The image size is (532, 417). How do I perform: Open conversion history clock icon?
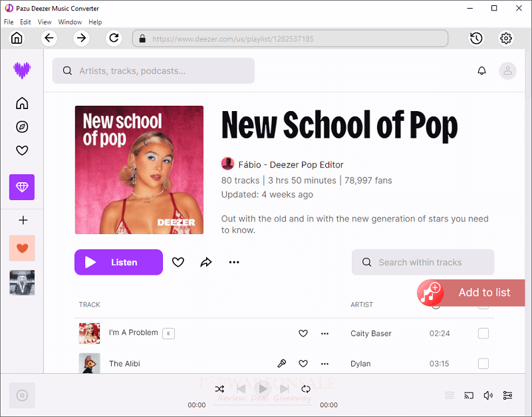(476, 39)
